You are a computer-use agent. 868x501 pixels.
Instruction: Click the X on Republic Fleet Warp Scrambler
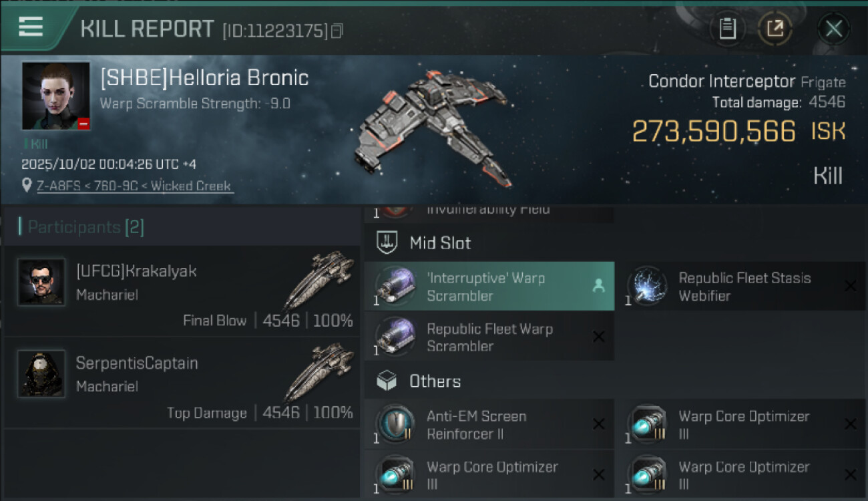coord(598,337)
